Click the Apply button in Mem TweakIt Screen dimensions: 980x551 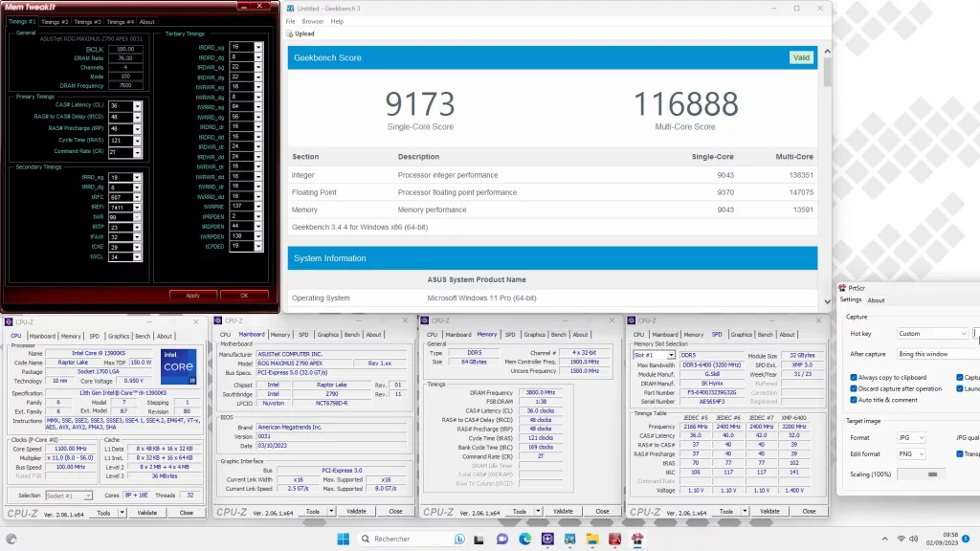click(193, 296)
